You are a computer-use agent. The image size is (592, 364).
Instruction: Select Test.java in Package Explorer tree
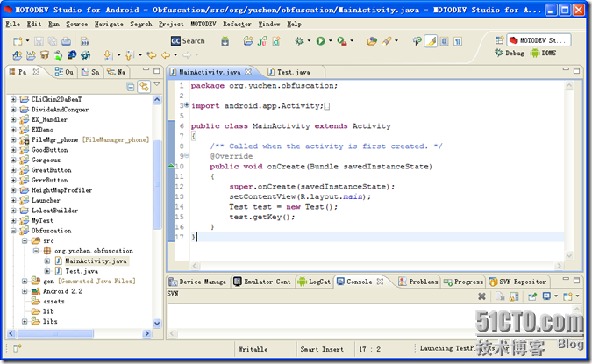point(82,271)
